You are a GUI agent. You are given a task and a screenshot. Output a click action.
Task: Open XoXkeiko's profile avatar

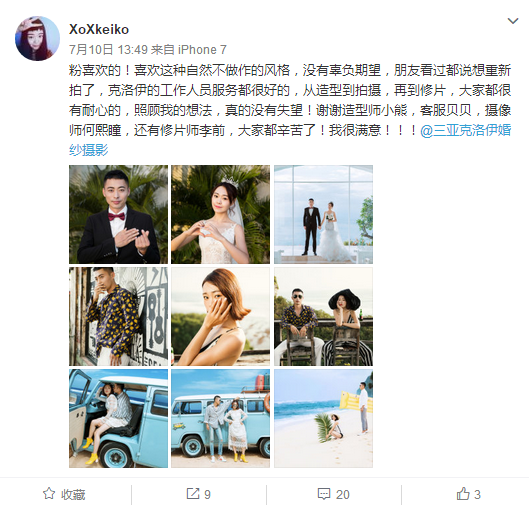(37, 38)
